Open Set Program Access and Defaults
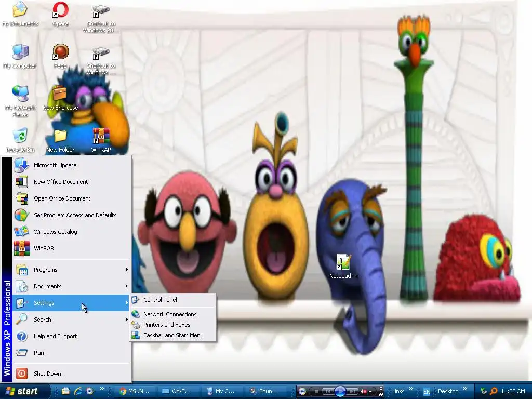This screenshot has height=399, width=532. (x=72, y=215)
